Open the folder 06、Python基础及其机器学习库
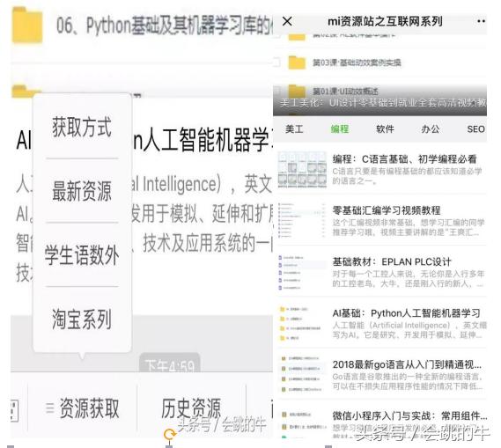Viewport: 501px width, 448px height. (142, 26)
